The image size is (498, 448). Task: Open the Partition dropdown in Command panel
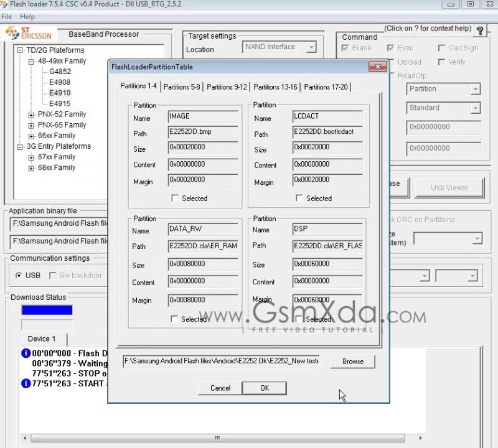pyautogui.click(x=475, y=89)
